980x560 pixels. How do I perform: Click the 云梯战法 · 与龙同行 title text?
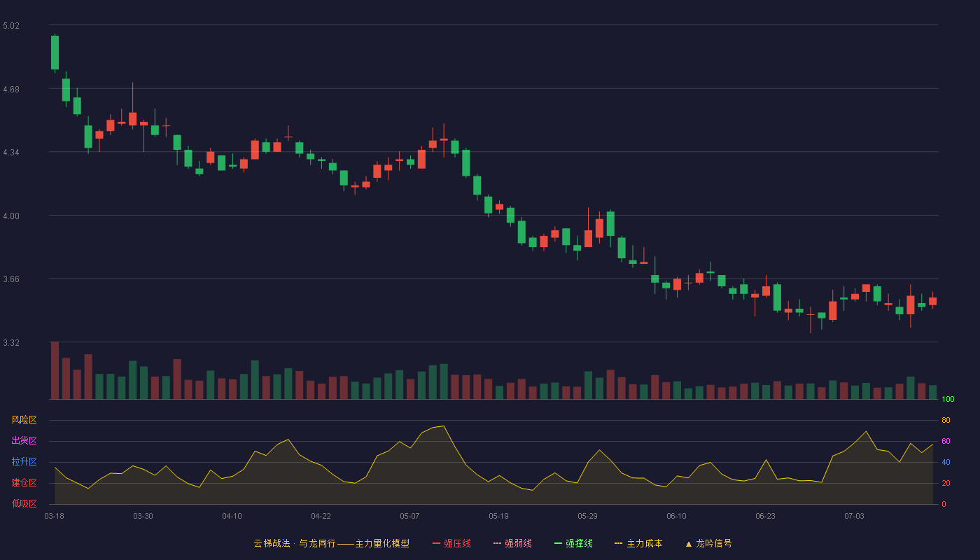pos(295,543)
